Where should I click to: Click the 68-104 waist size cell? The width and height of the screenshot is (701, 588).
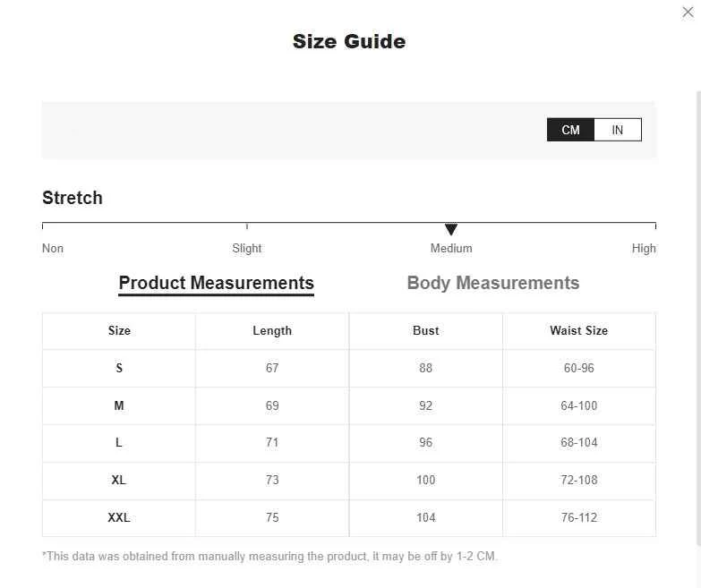coord(579,443)
